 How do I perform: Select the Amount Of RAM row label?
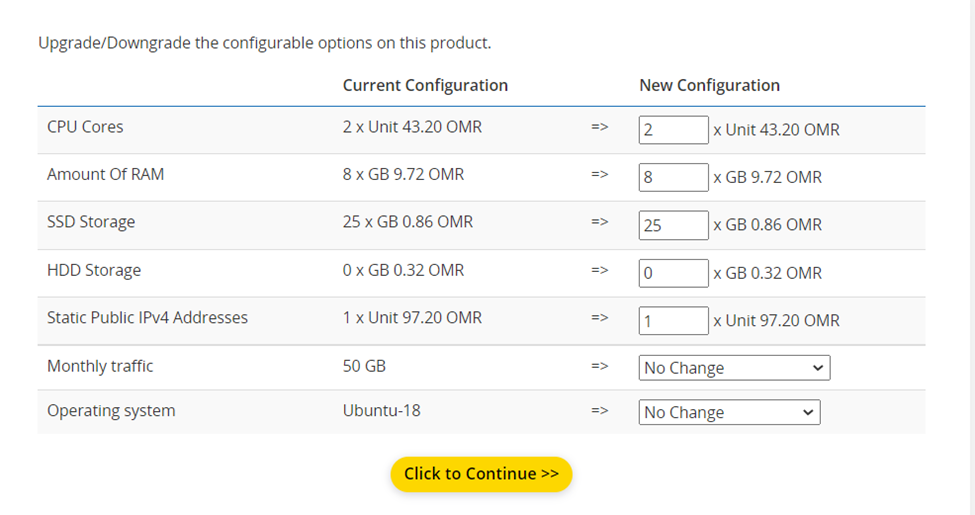[106, 174]
